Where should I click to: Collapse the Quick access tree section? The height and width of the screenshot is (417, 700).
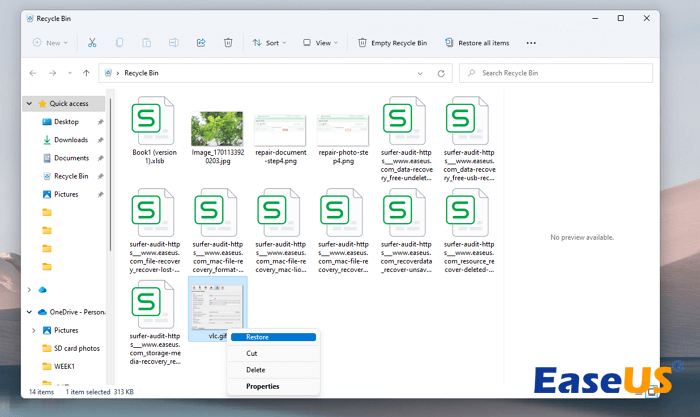(28, 103)
